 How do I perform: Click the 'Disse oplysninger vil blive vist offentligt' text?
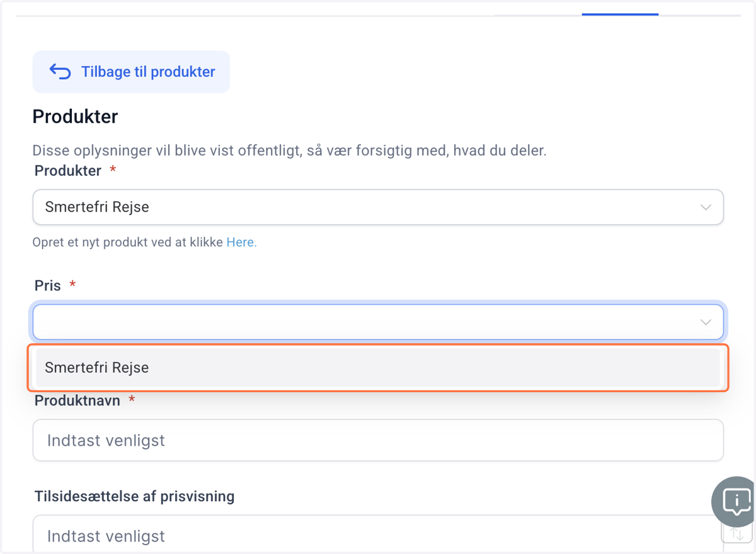pos(289,151)
